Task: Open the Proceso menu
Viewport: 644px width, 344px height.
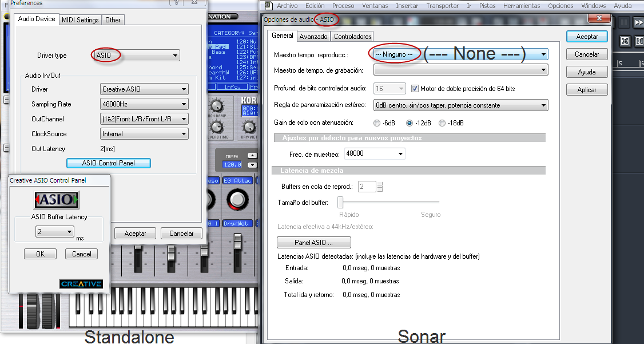Action: coord(343,6)
